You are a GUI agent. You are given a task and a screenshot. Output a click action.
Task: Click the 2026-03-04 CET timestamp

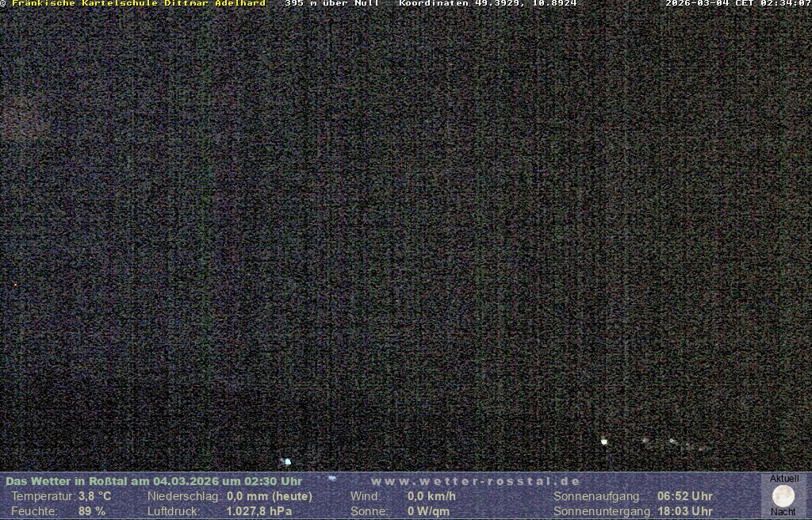737,3
